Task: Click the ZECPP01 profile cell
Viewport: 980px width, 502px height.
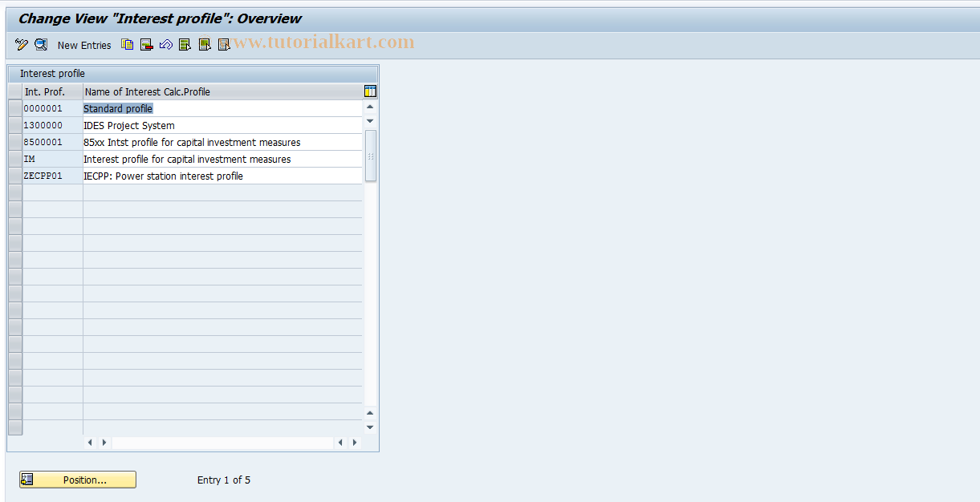Action: [53, 176]
